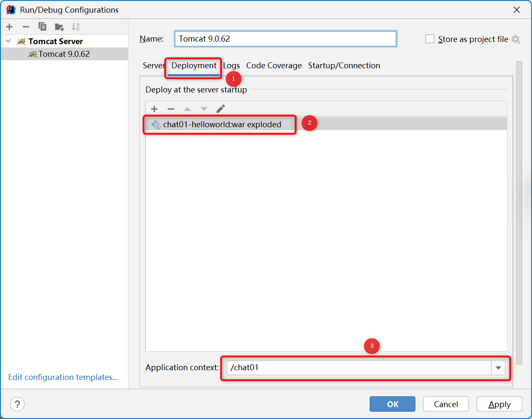The width and height of the screenshot is (532, 419).
Task: Switch to the Server tab
Action: tap(153, 65)
